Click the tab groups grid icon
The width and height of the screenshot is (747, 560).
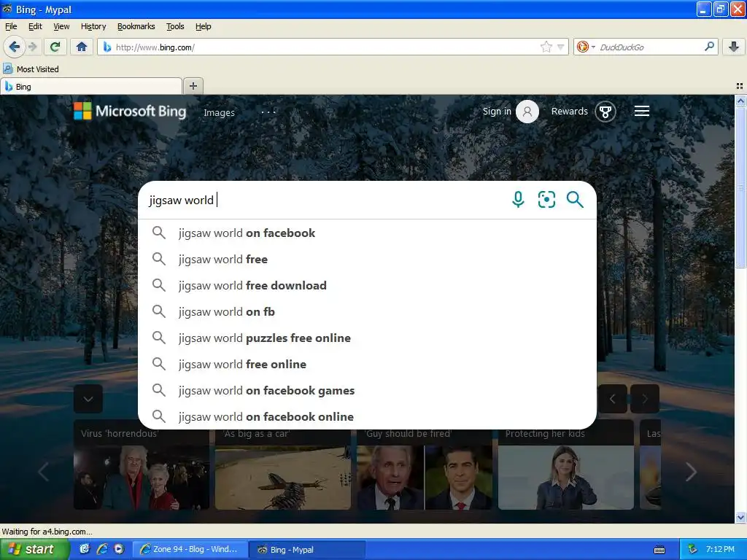pyautogui.click(x=740, y=86)
